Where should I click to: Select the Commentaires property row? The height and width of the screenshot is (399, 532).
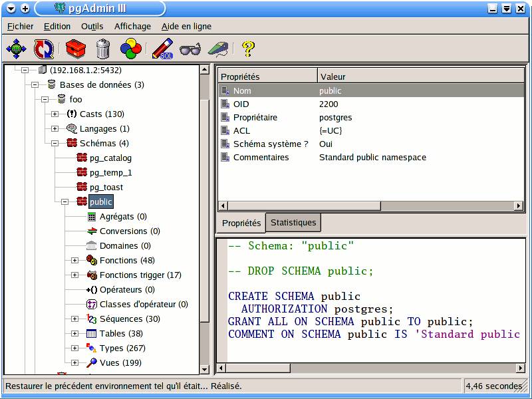click(x=371, y=157)
